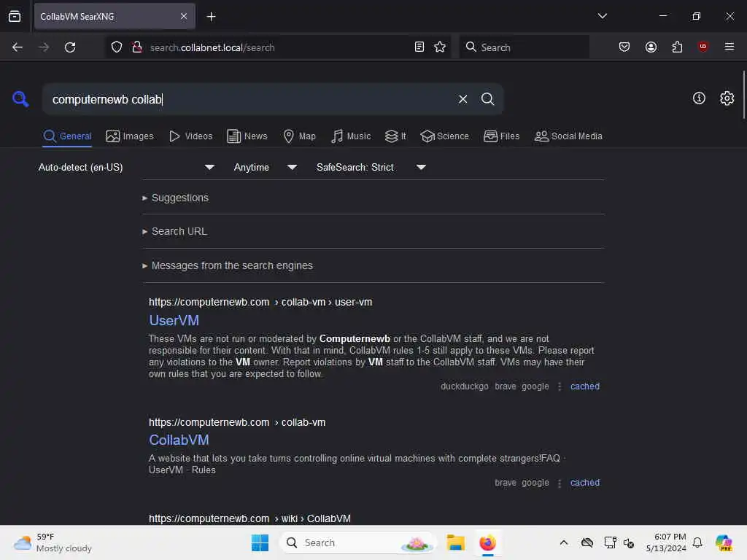Open cached link for UserVM result

[x=585, y=386]
